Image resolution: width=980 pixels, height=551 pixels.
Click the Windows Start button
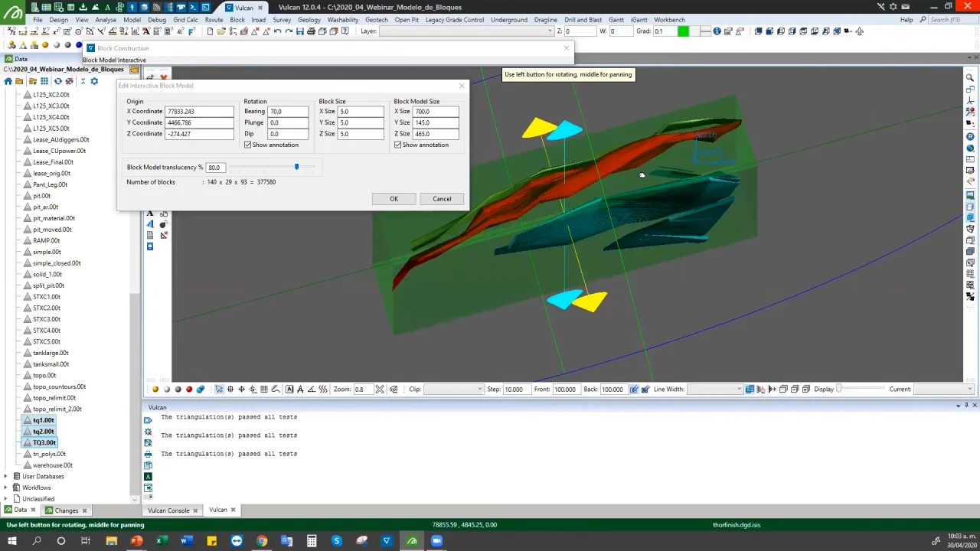click(12, 541)
